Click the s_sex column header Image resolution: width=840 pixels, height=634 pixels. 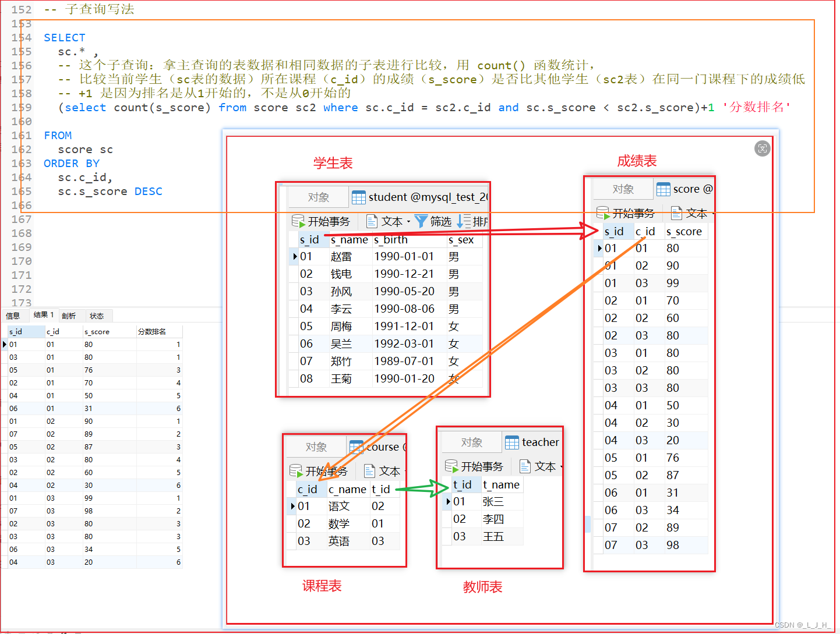pos(464,240)
